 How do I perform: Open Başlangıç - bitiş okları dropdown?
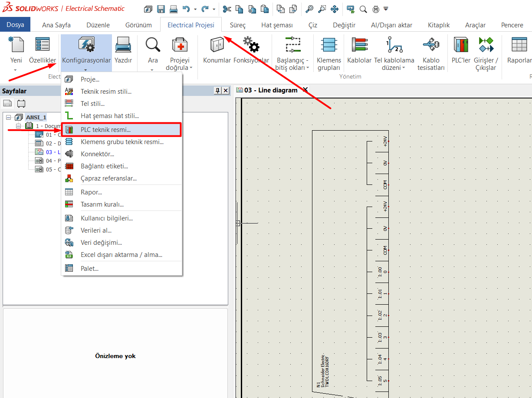308,68
